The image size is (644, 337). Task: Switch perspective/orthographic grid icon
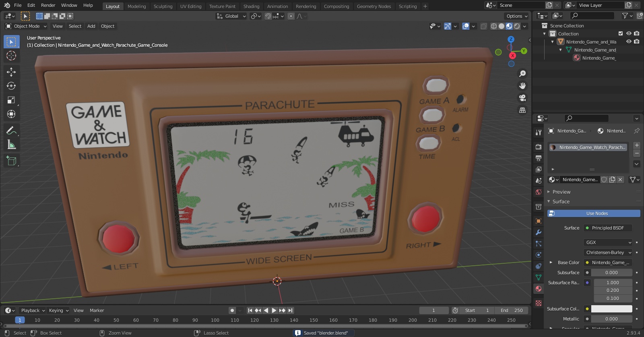coord(522,110)
